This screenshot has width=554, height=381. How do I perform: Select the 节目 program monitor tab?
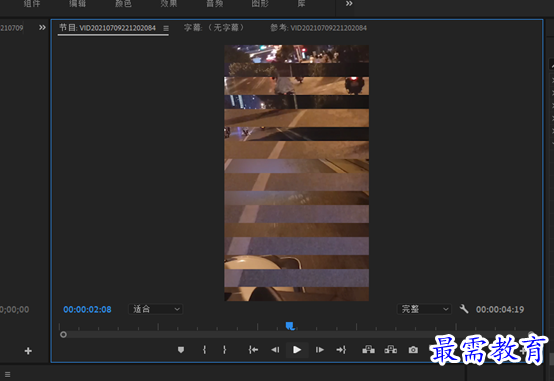click(107, 28)
